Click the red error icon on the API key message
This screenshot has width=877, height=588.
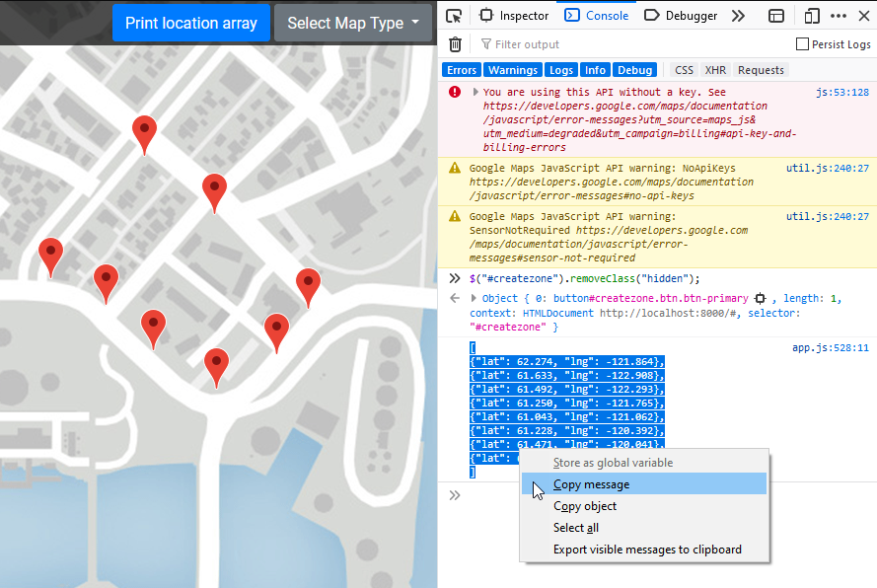453,92
